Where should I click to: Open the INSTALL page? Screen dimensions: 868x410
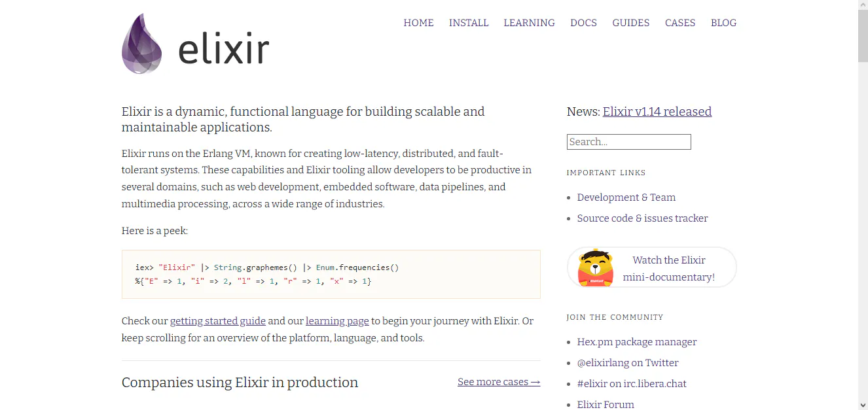pos(468,23)
